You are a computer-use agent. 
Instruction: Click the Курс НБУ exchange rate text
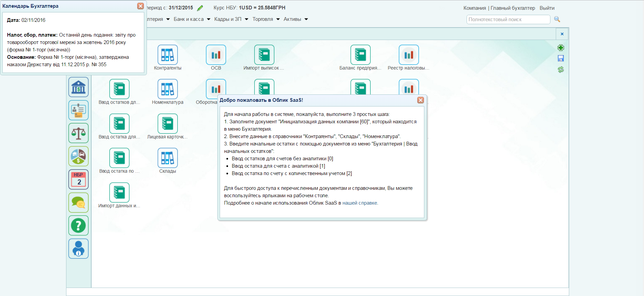(250, 8)
